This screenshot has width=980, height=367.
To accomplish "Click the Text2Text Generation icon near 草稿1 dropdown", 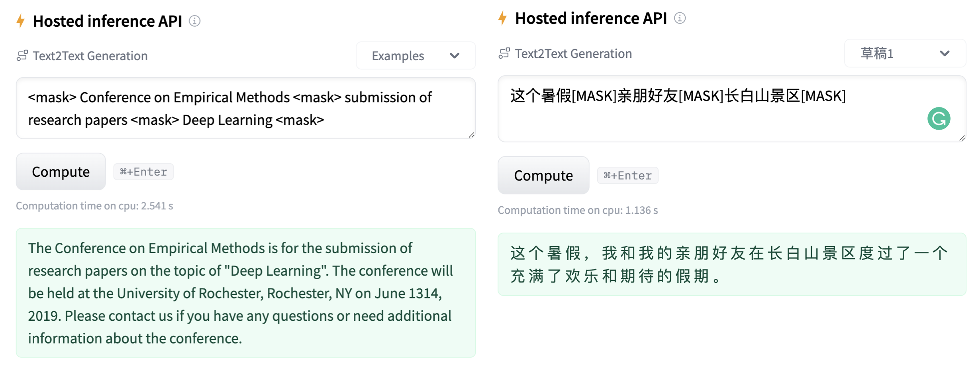I will (x=504, y=53).
